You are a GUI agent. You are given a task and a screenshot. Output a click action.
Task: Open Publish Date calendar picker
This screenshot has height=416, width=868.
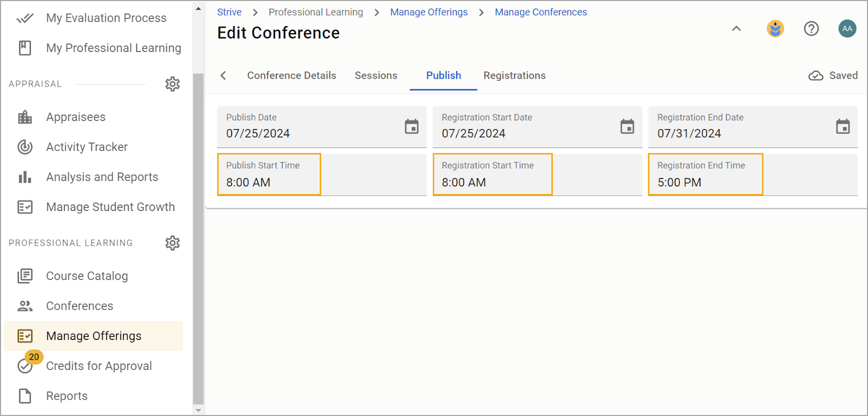[412, 126]
